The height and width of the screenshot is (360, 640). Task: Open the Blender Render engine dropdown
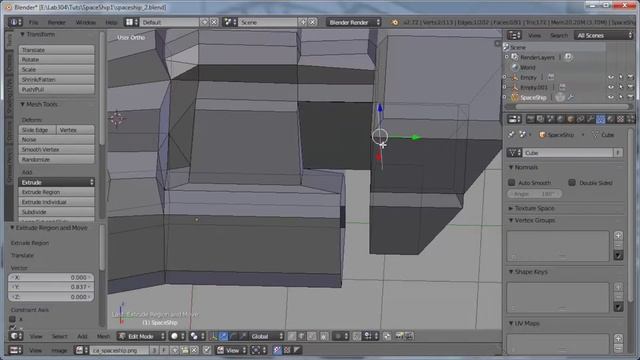353,22
